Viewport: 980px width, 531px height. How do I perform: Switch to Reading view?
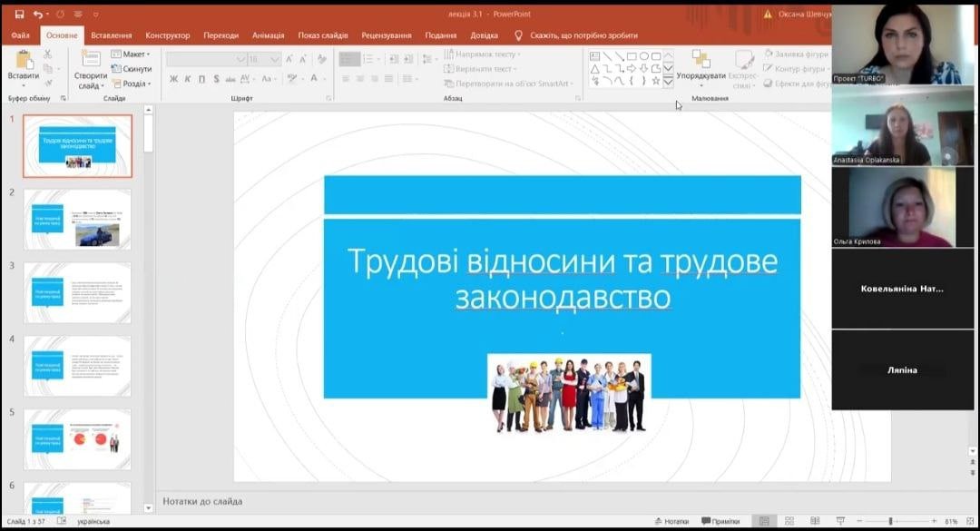pyautogui.click(x=815, y=521)
